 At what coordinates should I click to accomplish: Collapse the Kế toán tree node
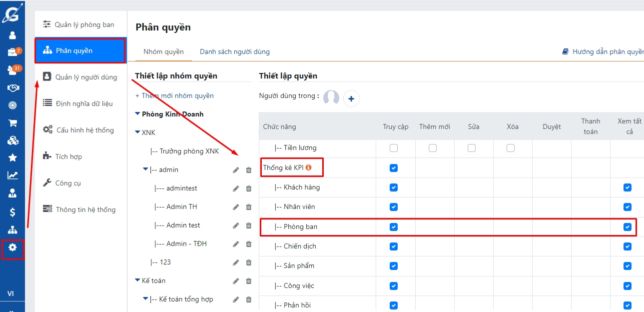tap(138, 280)
